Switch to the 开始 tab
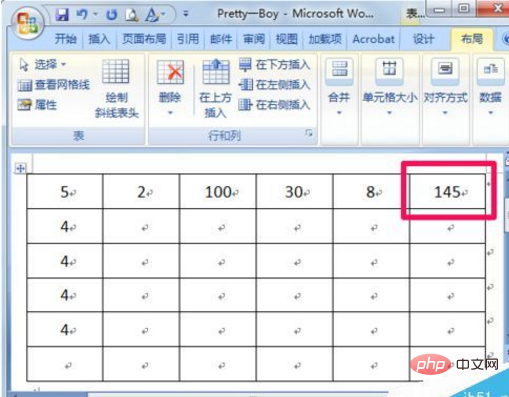The width and height of the screenshot is (509, 397). click(65, 39)
